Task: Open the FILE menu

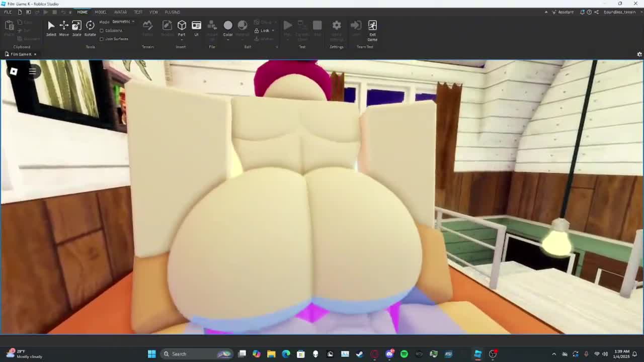Action: click(x=8, y=12)
